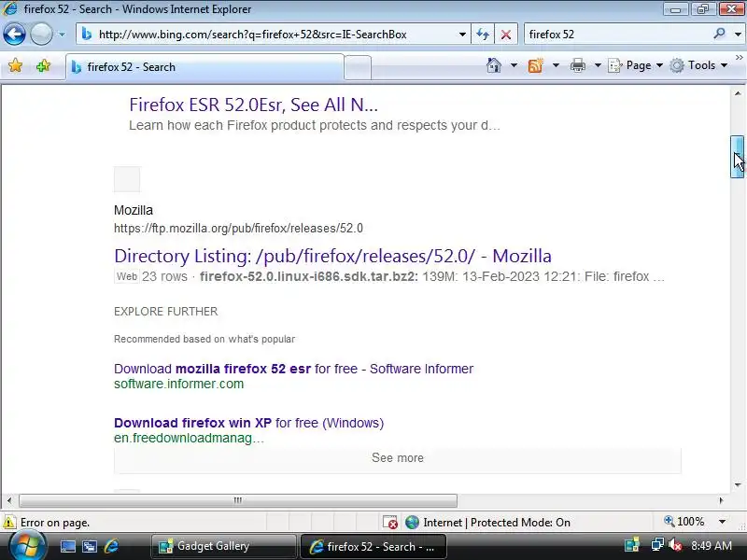Viewport: 747px width, 560px height.
Task: Refresh the current page
Action: [483, 35]
